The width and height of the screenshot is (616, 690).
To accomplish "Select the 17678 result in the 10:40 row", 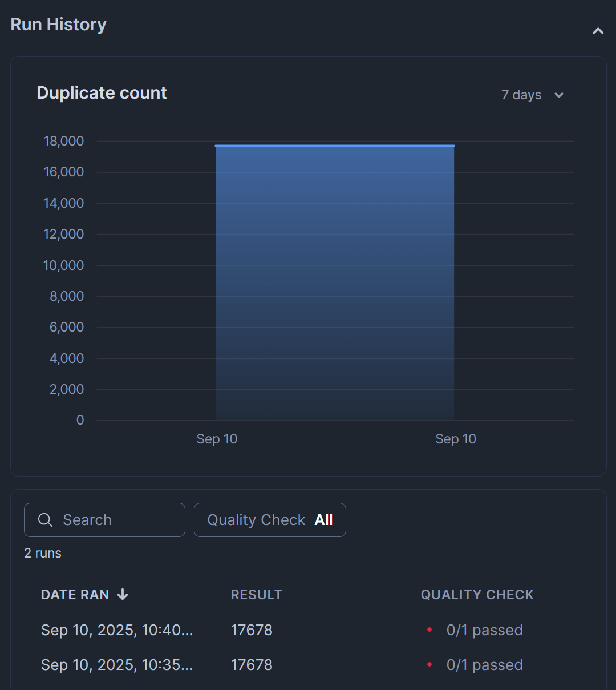I will [252, 630].
